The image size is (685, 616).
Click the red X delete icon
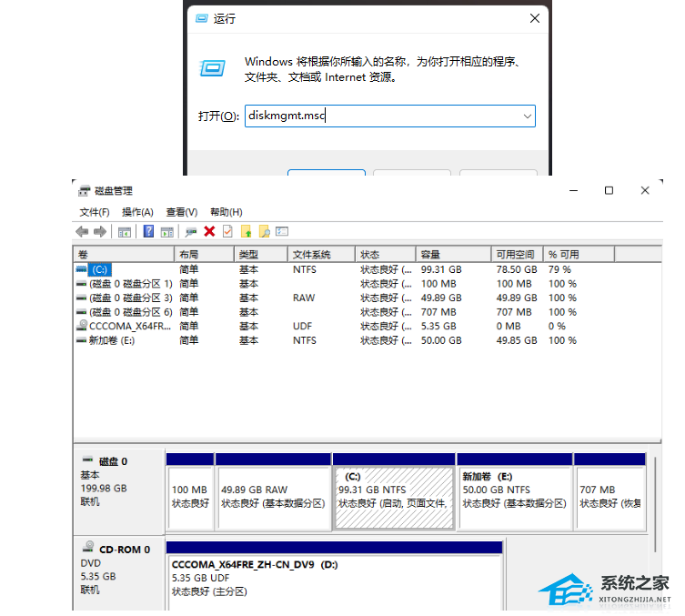coord(209,232)
